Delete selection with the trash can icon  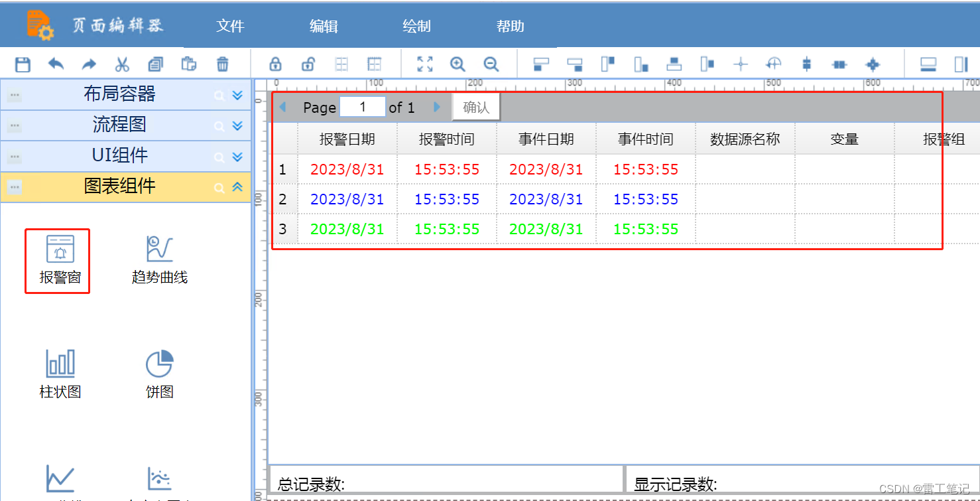pos(223,64)
